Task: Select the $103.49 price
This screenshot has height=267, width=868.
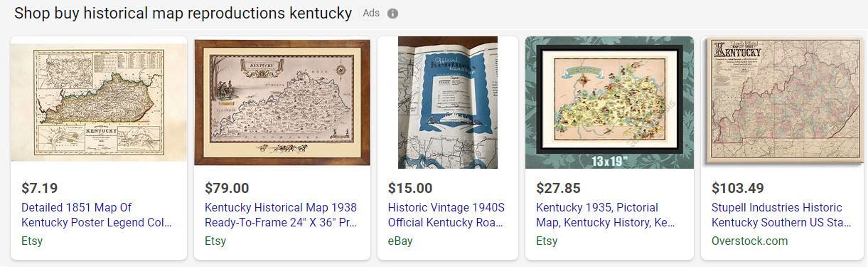Action: [x=738, y=189]
